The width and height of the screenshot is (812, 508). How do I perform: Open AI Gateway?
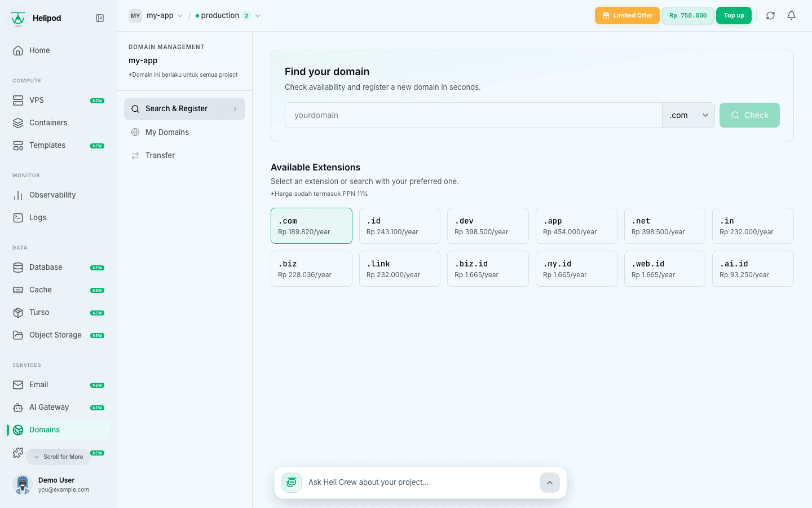click(x=58, y=407)
